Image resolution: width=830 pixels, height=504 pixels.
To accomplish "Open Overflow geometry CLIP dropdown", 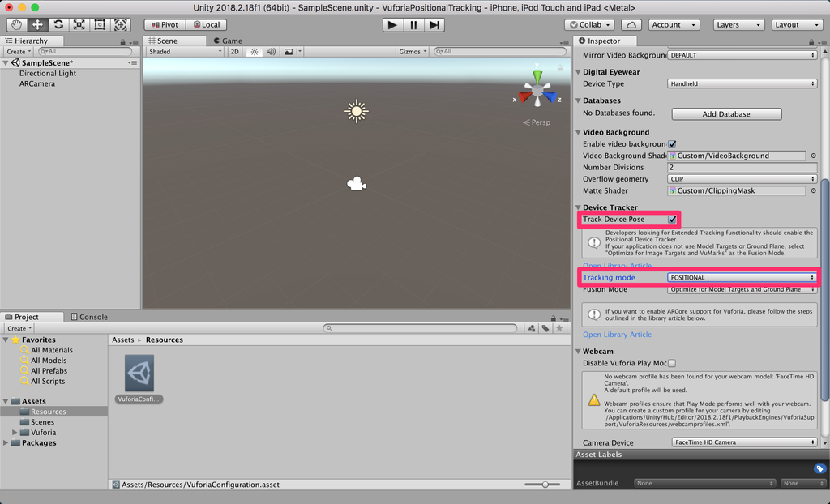I will (x=742, y=179).
